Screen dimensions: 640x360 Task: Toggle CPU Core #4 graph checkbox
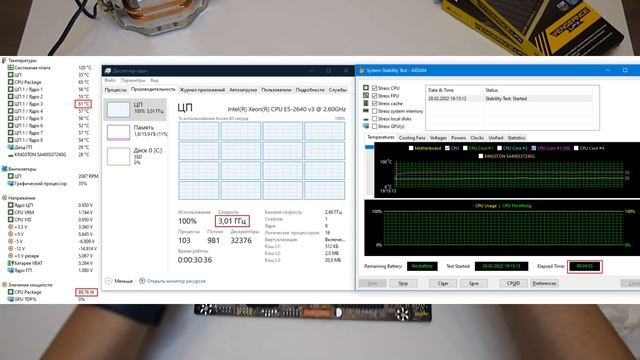pyautogui.click(x=576, y=148)
